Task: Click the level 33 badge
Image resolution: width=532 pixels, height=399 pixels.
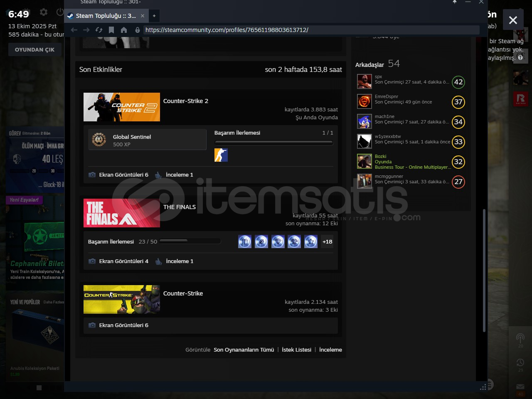Action: (458, 142)
